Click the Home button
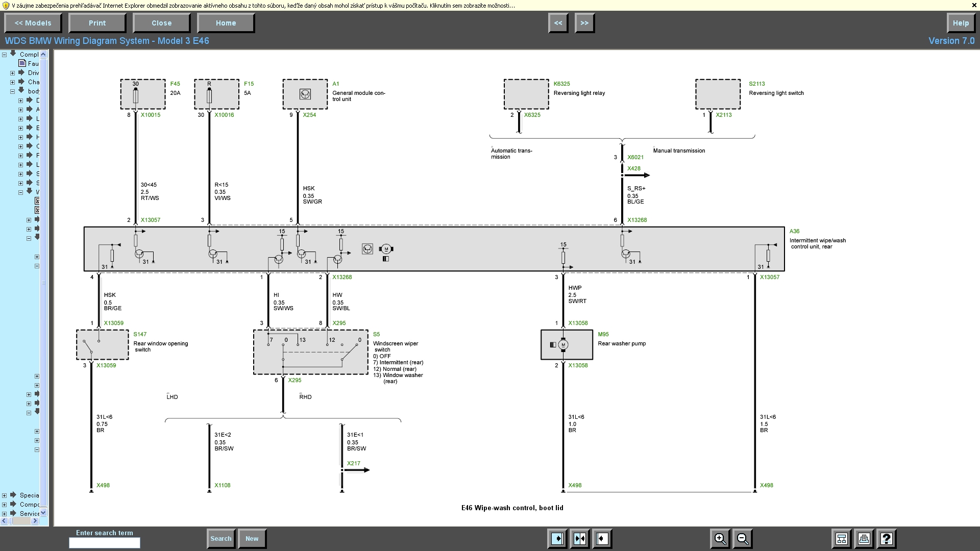The height and width of the screenshot is (551, 980). pos(226,23)
